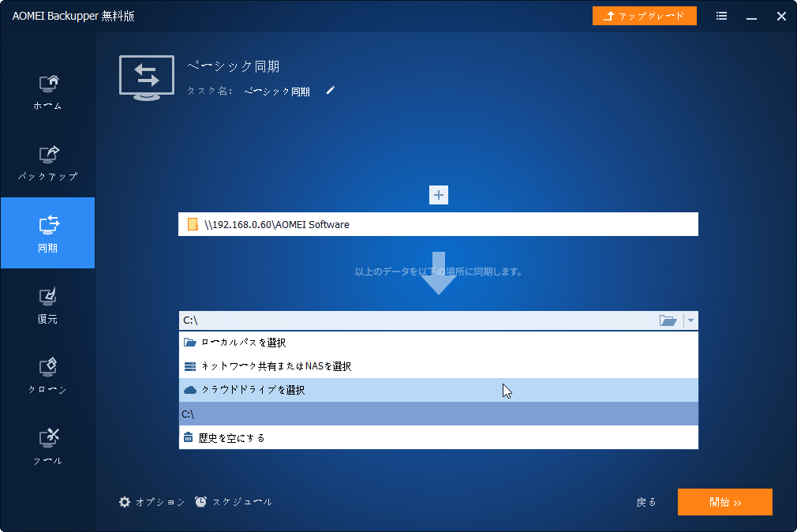Open the クローン (Clone) sidebar section

[x=48, y=376]
